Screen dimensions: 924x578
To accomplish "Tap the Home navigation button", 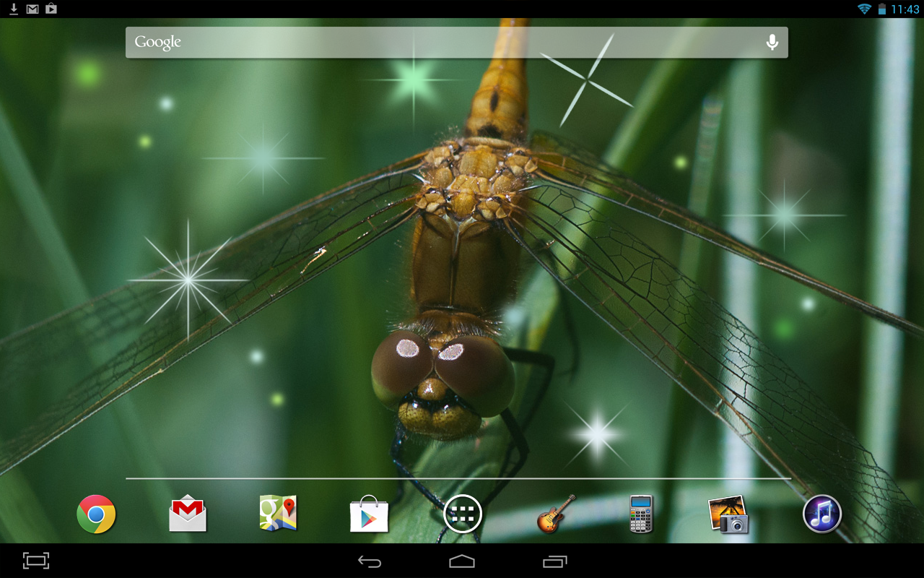I will click(462, 561).
